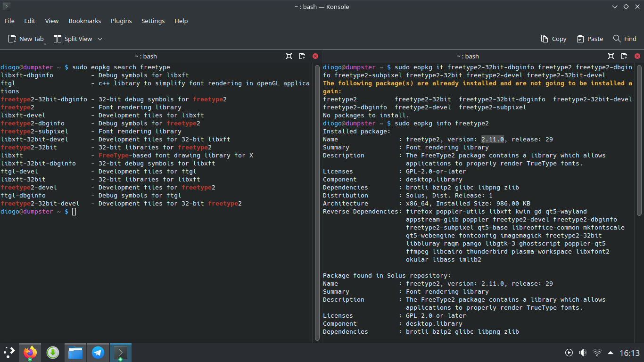Expand the New Tab profile dropdown arrow
Screen dimensions: 644x362
45,43
